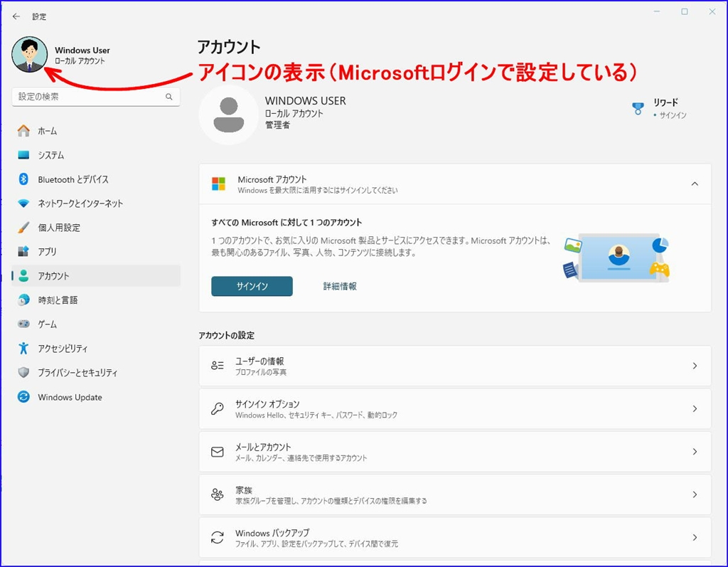Click the Bluetooth icon in the sidebar
Screen dimensions: 728x567
(x=23, y=179)
